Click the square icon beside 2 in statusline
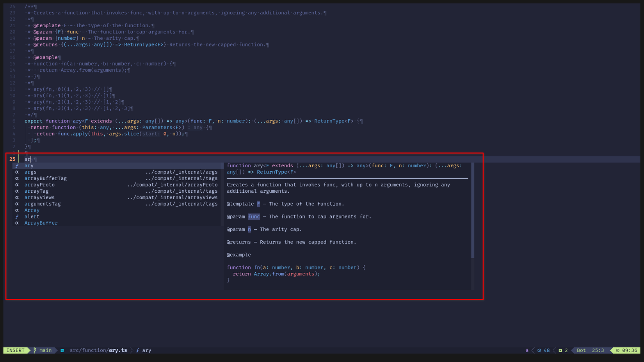Image resolution: width=644 pixels, height=362 pixels. [560, 350]
